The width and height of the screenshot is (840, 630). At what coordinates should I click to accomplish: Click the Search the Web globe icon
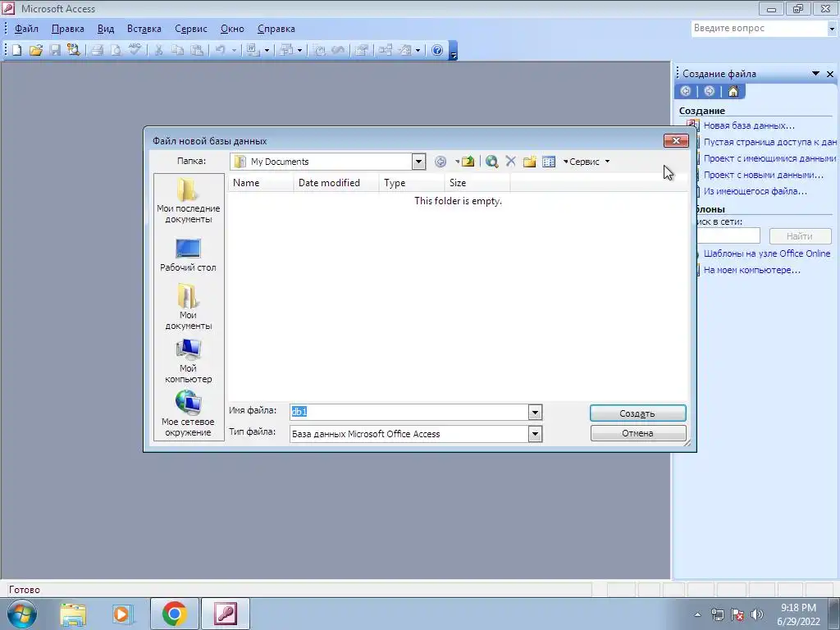(x=492, y=162)
